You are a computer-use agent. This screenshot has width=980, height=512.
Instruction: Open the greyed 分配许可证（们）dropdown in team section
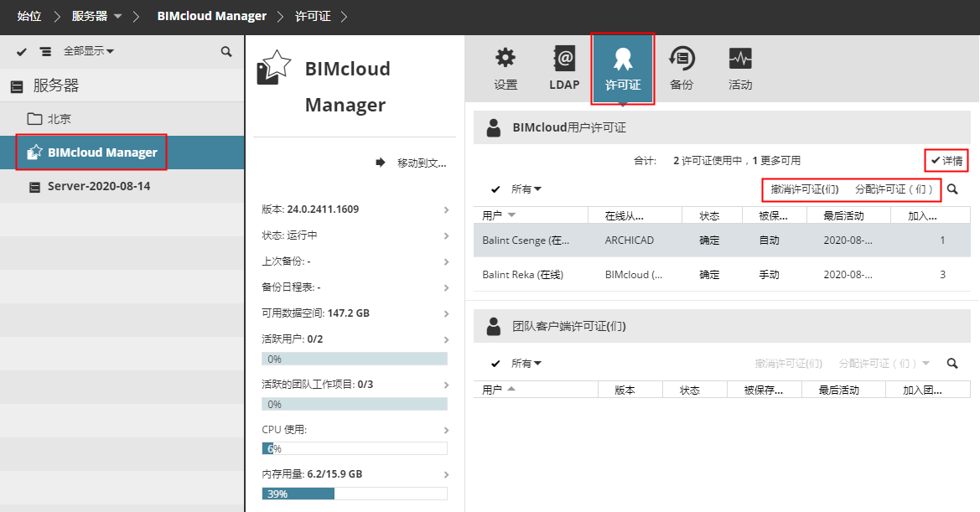884,364
